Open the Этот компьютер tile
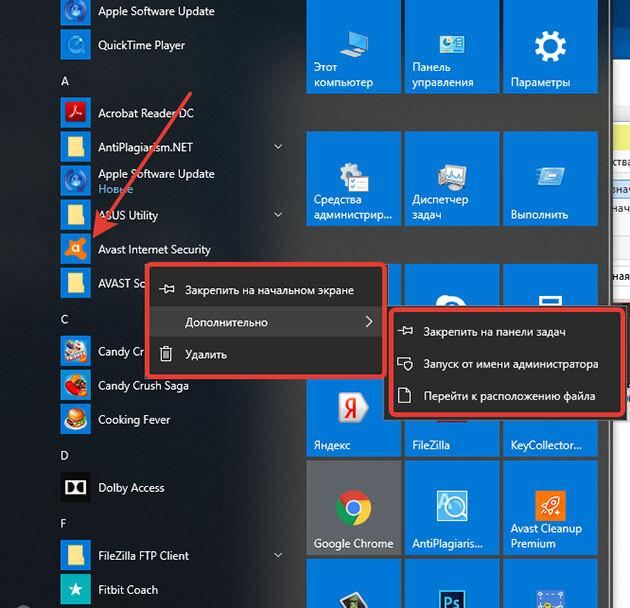The width and height of the screenshot is (630, 608). click(x=354, y=47)
